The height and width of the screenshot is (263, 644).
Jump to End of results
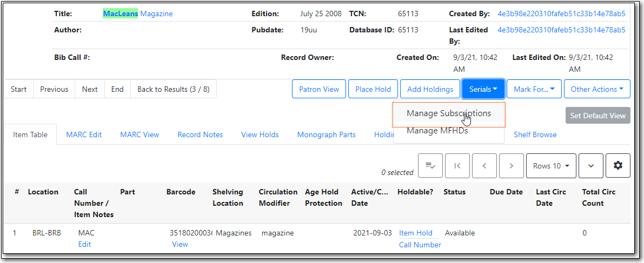pos(117,89)
